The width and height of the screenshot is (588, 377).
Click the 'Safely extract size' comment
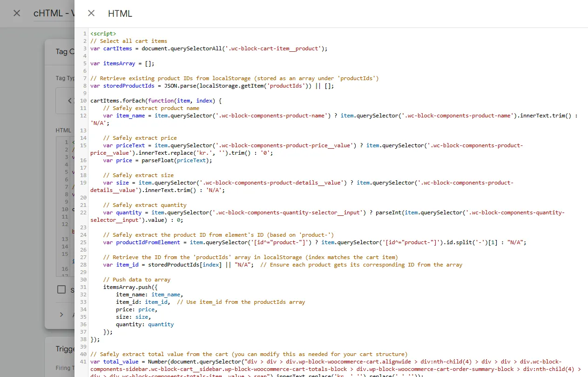(x=138, y=175)
